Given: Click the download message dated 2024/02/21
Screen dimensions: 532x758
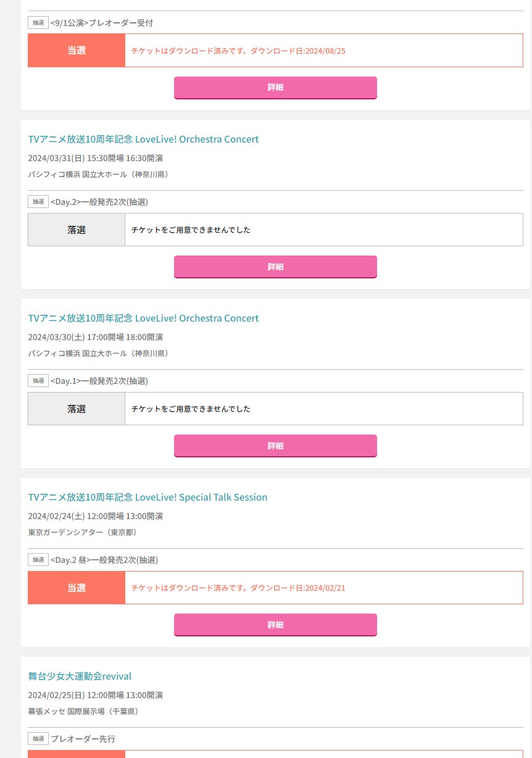Looking at the screenshot, I should pyautogui.click(x=238, y=588).
